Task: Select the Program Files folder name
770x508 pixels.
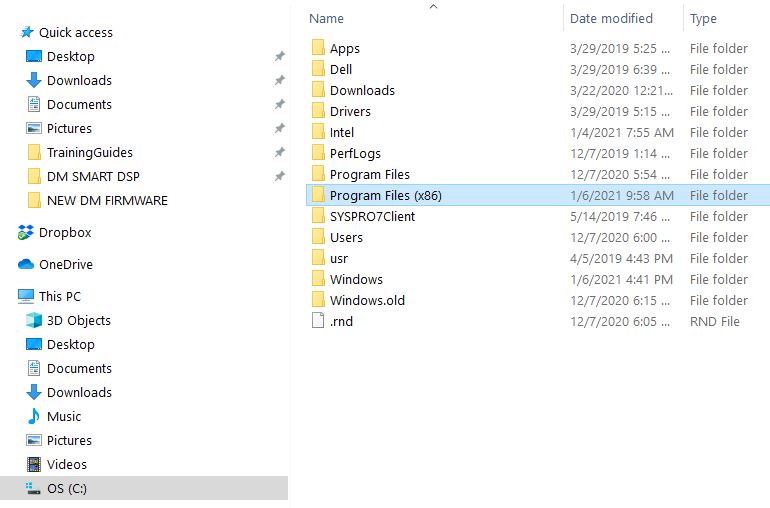Action: tap(370, 174)
